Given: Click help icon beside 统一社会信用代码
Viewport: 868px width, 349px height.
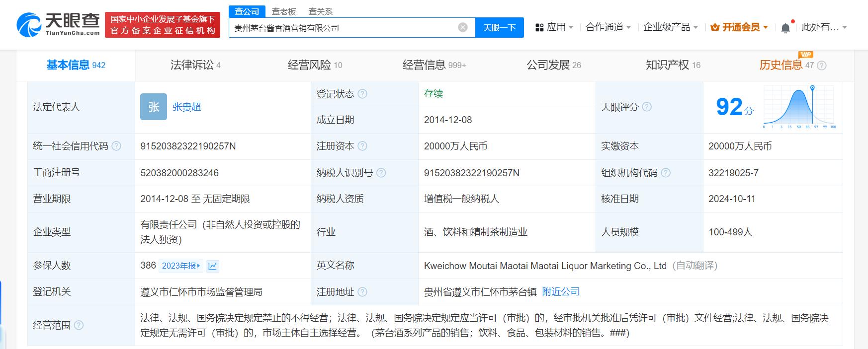Looking at the screenshot, I should point(116,146).
